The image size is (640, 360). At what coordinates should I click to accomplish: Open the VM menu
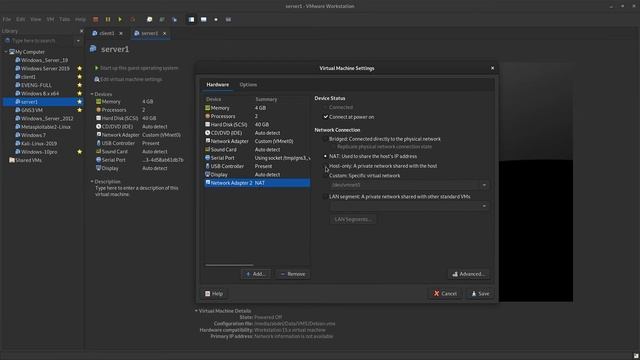50,19
